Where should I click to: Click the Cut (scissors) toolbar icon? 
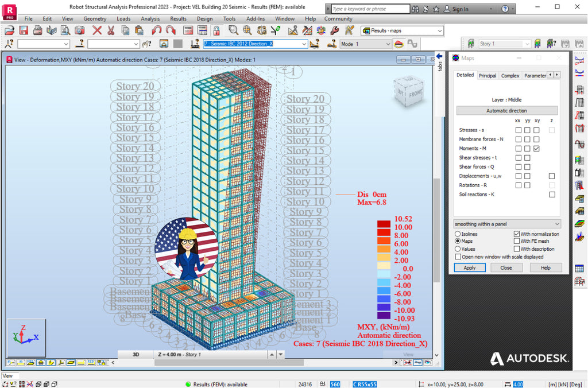point(111,30)
